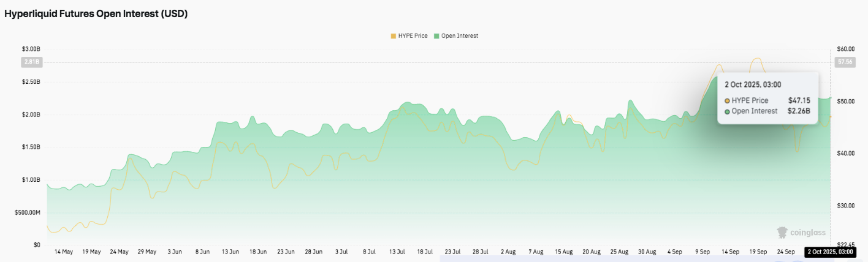Image resolution: width=868 pixels, height=262 pixels.
Task: Click the $2.00B left axis label
Action: (31, 114)
